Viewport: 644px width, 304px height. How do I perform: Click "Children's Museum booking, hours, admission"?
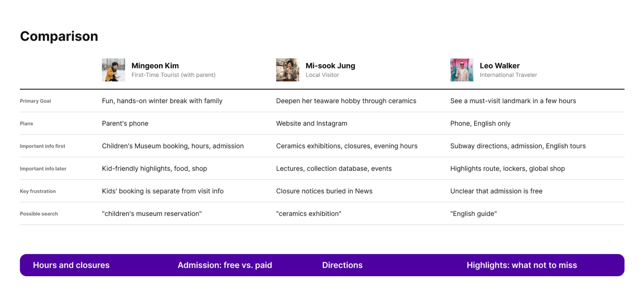point(173,146)
